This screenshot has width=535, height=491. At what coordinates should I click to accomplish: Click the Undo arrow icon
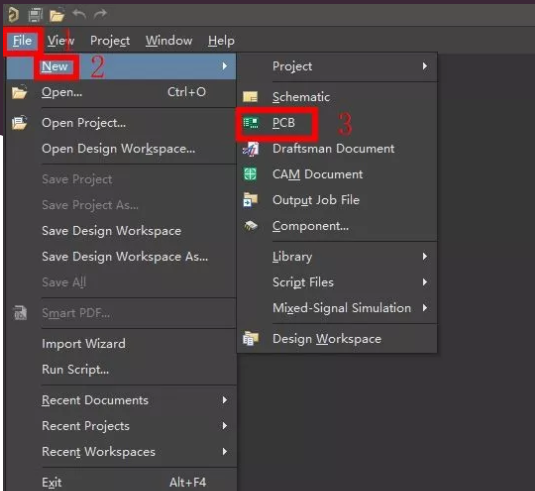point(79,14)
